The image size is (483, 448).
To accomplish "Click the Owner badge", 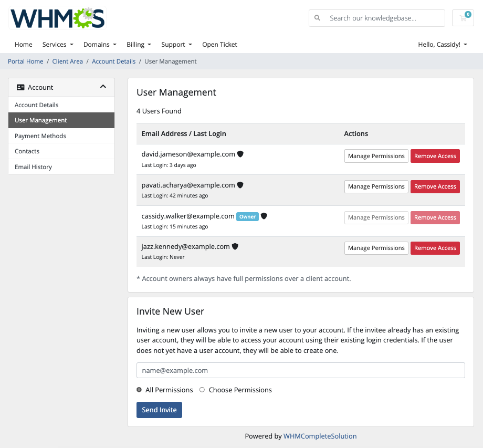I will [247, 216].
